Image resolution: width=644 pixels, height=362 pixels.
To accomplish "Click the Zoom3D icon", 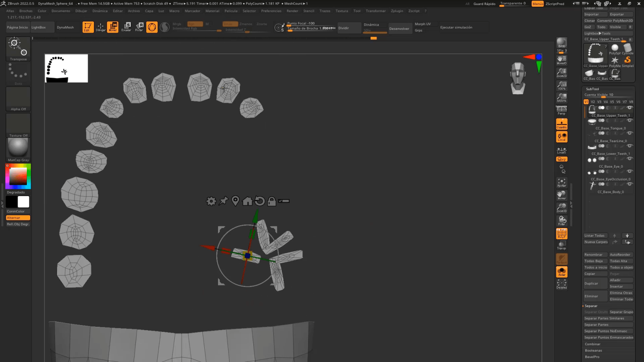I will 561,208.
